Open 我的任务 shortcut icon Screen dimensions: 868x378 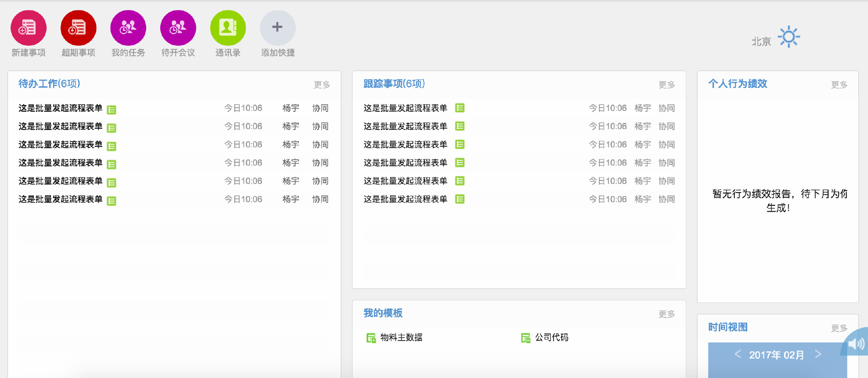(x=128, y=28)
